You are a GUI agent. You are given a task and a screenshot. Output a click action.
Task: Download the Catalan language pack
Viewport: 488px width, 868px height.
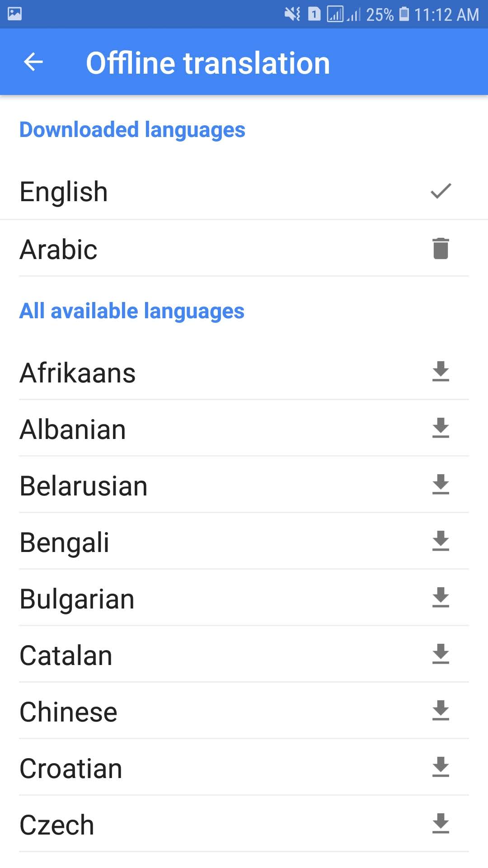(x=441, y=654)
